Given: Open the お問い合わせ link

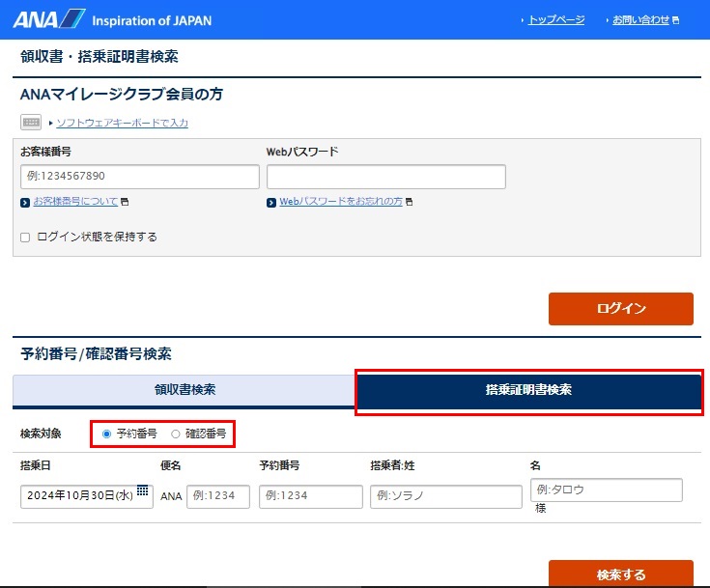Looking at the screenshot, I should coord(640,20).
